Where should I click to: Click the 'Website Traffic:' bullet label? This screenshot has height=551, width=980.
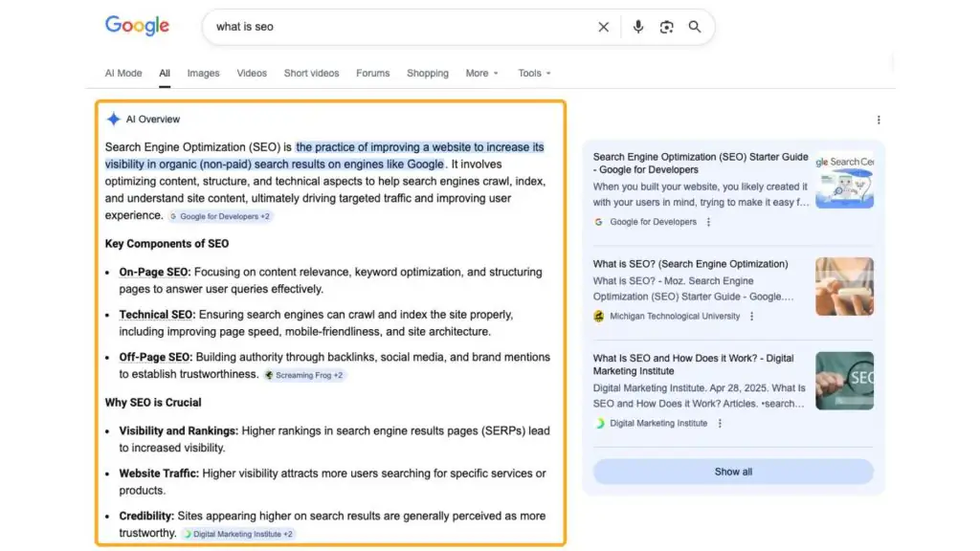click(159, 473)
